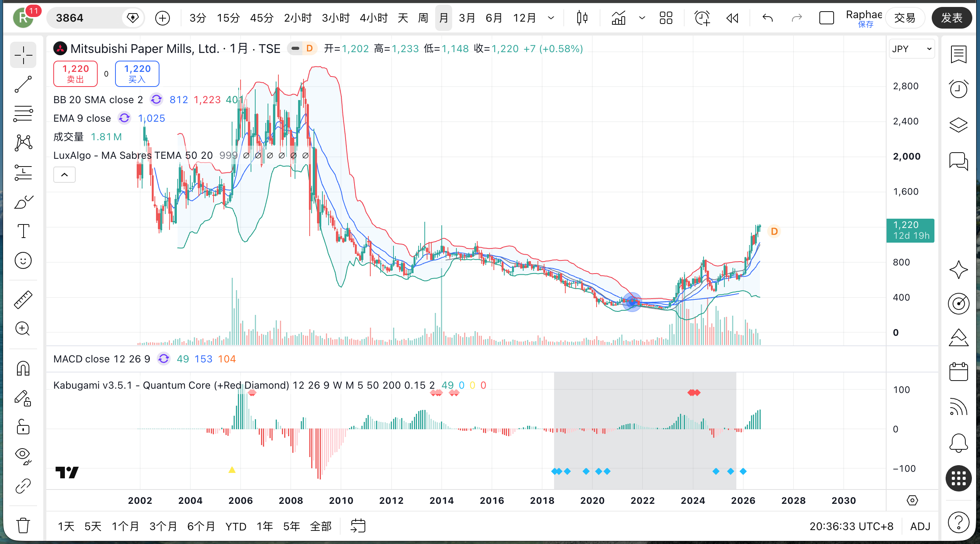980x544 pixels.
Task: Undo the last chart action
Action: pos(768,18)
